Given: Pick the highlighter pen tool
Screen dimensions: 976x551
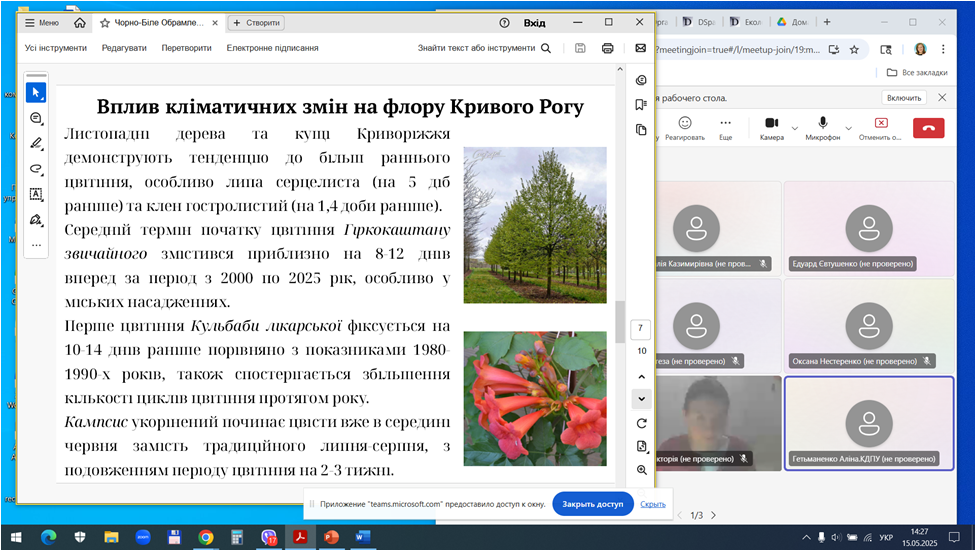Looking at the screenshot, I should (36, 143).
